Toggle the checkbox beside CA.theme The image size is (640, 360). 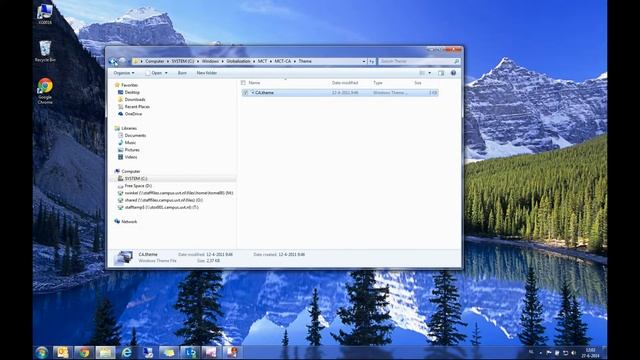(x=245, y=93)
